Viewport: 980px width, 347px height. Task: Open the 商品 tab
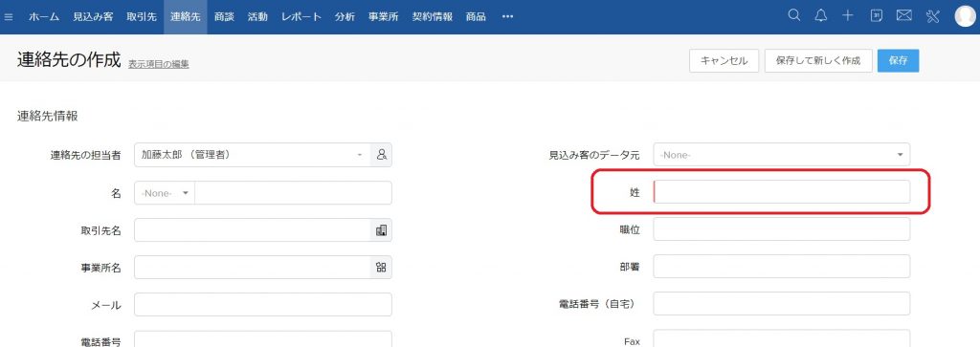(476, 17)
